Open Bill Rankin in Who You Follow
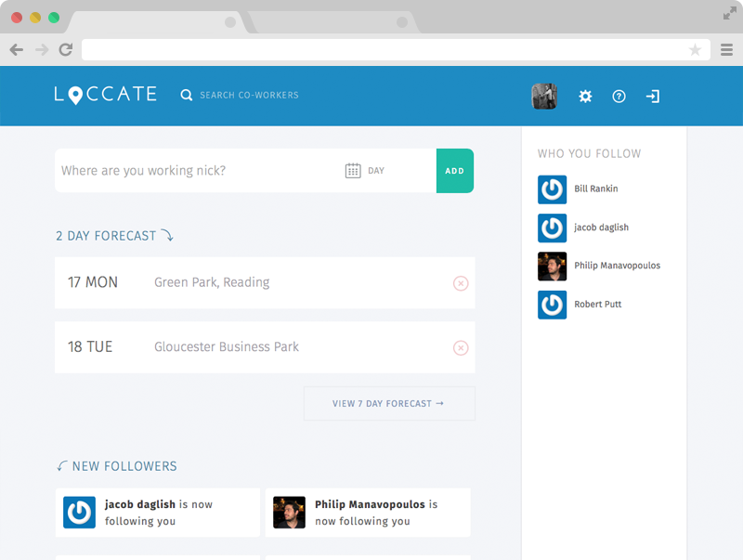The width and height of the screenshot is (743, 560). (x=596, y=189)
